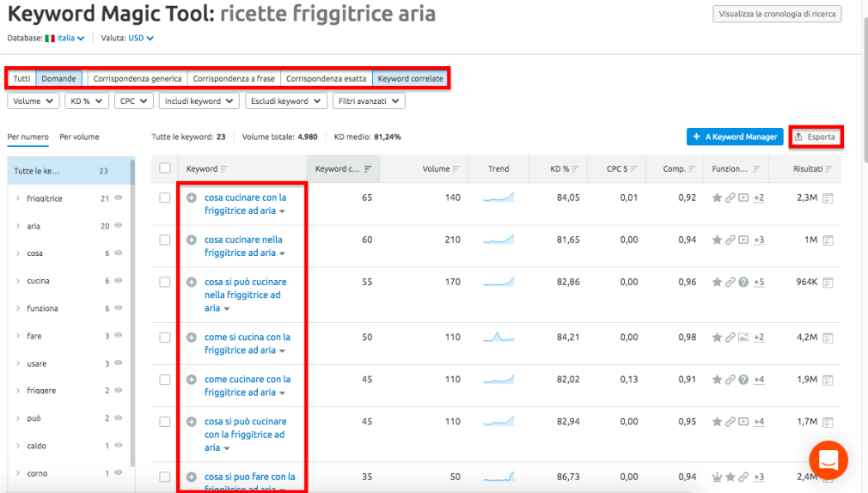
Task: Click plus icon beside 'cosa cucinare con la friggitrice'
Action: 192,198
